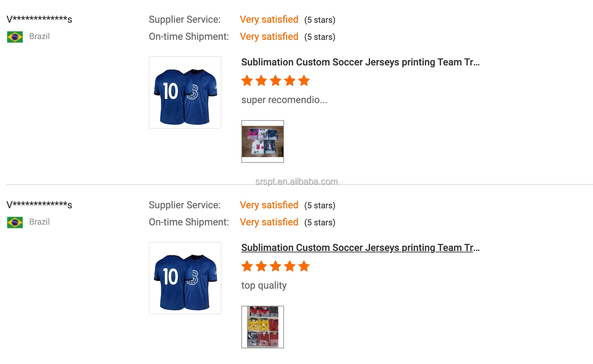
Task: Enlarge buyer photo under "super recomendio" comment
Action: 263,141
